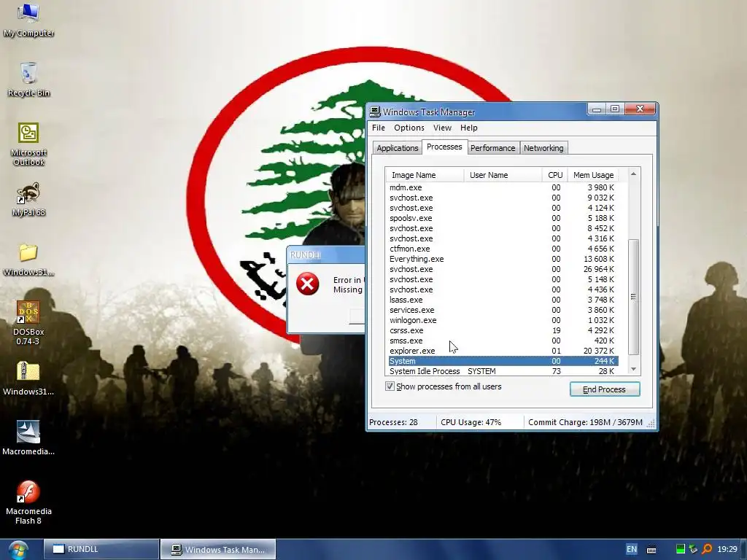Select the winlogon.exe process
The height and width of the screenshot is (560, 747).
(503, 320)
